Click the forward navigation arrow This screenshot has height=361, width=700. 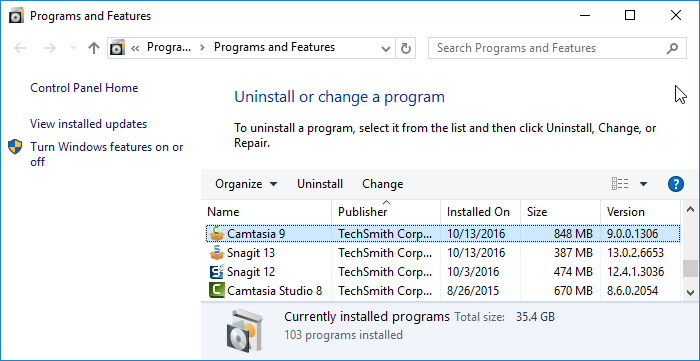pos(49,48)
